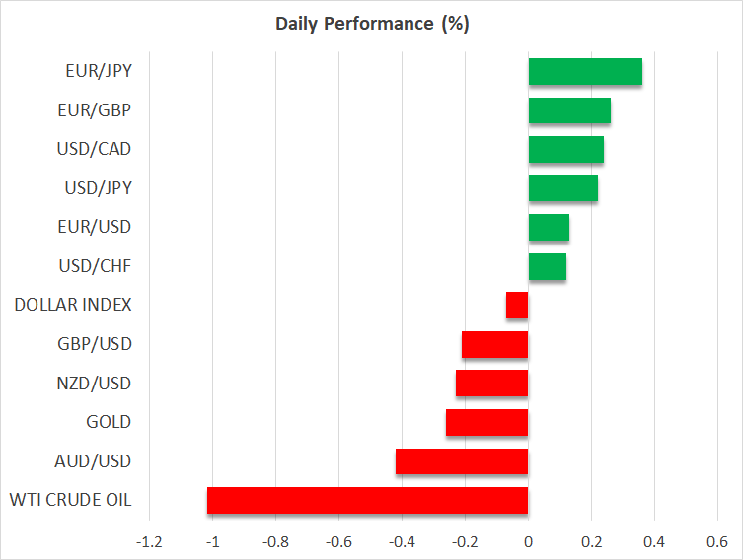Click the USD/CAD green bar
This screenshot has height=560, width=743.
[566, 149]
